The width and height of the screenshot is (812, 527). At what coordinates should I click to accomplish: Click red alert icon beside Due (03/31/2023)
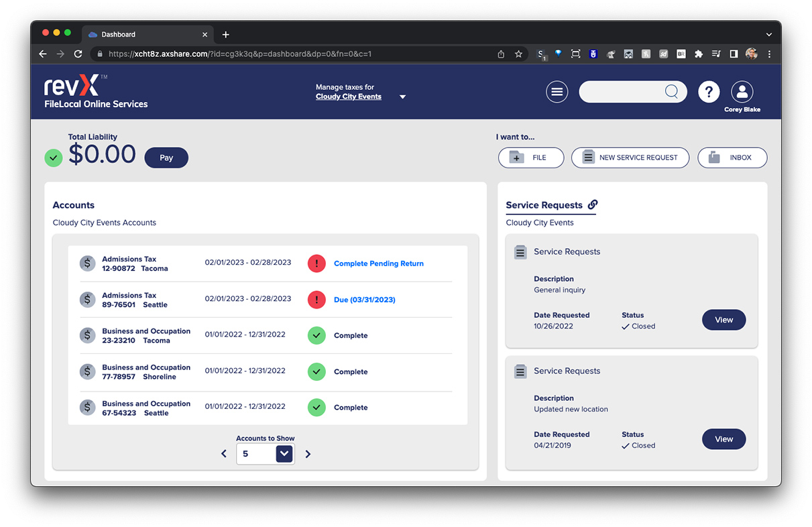[316, 300]
